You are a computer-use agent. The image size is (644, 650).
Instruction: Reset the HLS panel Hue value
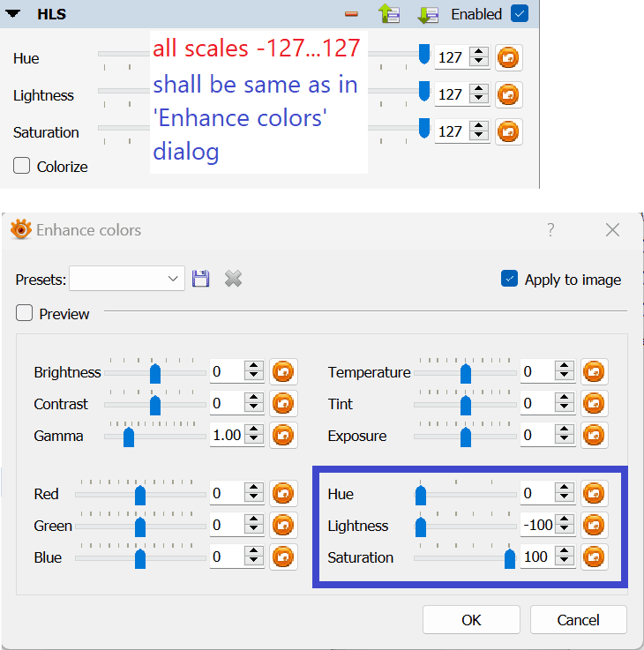tap(508, 58)
